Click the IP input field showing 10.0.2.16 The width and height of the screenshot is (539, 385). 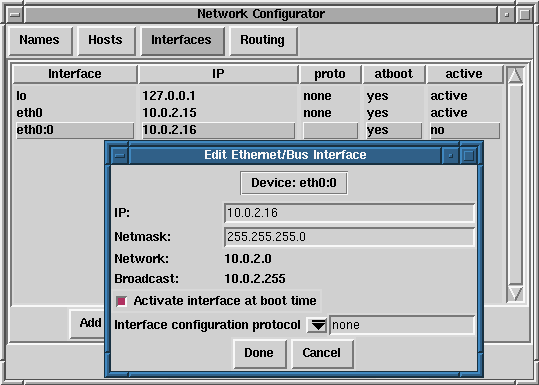coord(349,213)
